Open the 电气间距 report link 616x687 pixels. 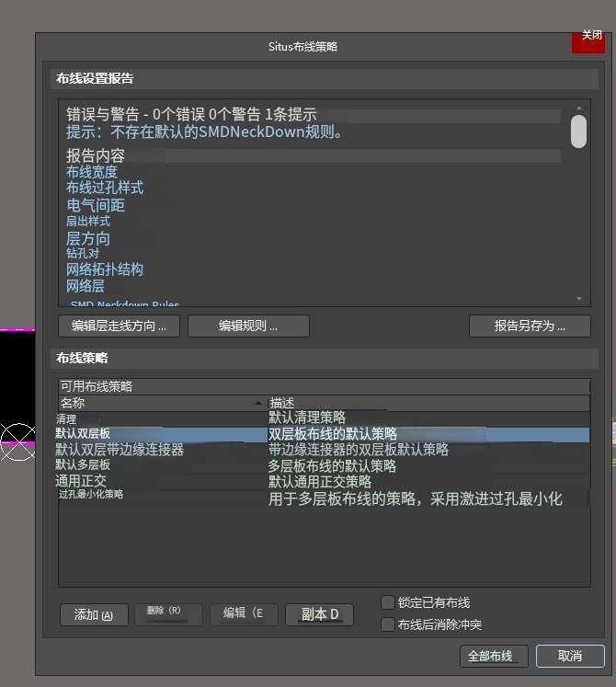[96, 205]
